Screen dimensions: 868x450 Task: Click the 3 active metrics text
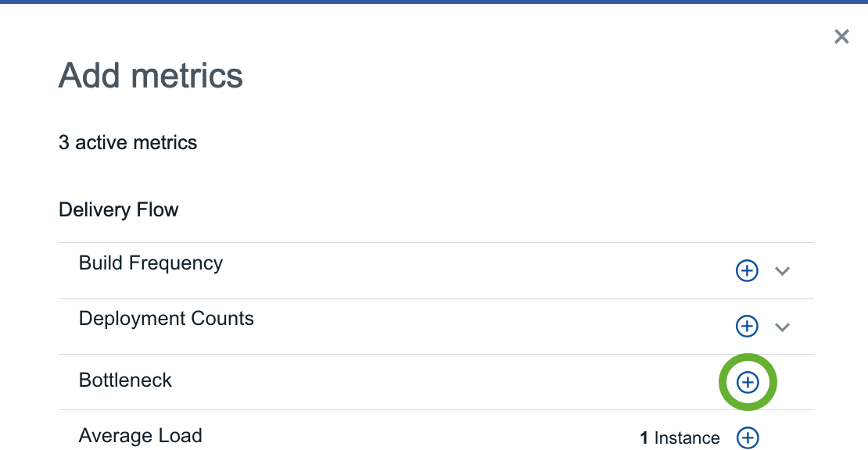pos(128,143)
